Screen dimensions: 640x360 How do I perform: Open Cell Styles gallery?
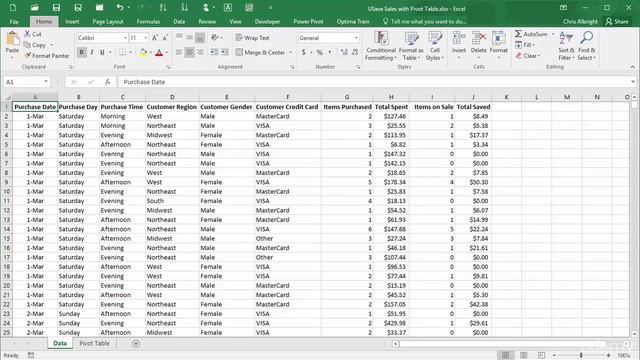(435, 46)
